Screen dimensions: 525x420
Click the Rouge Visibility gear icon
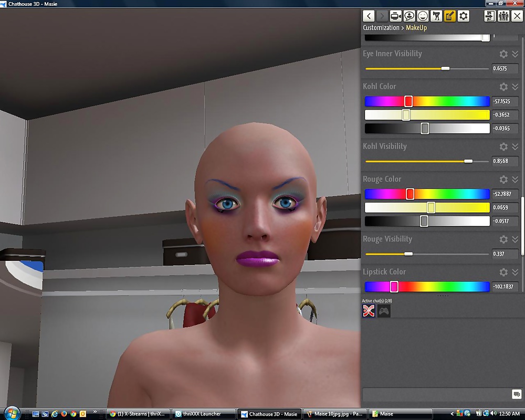tap(503, 239)
